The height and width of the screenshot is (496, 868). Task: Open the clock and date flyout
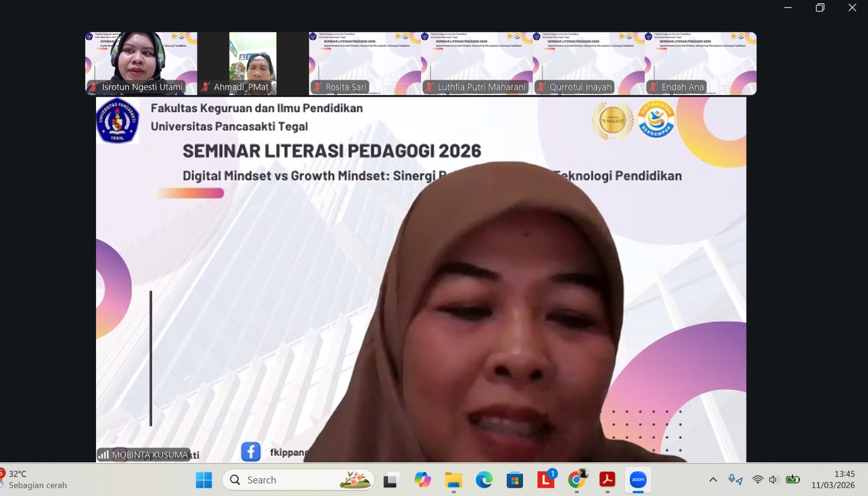tap(833, 480)
